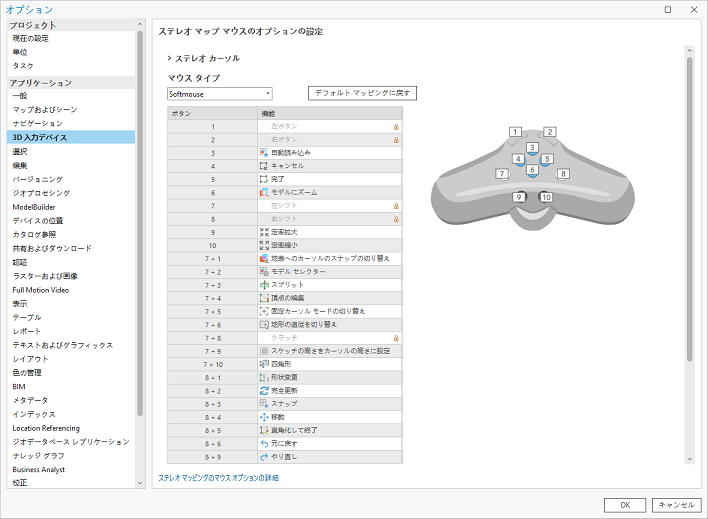Open the ステレオ マッピングのマウス オプションの詳細 link
The image size is (708, 519).
[219, 478]
